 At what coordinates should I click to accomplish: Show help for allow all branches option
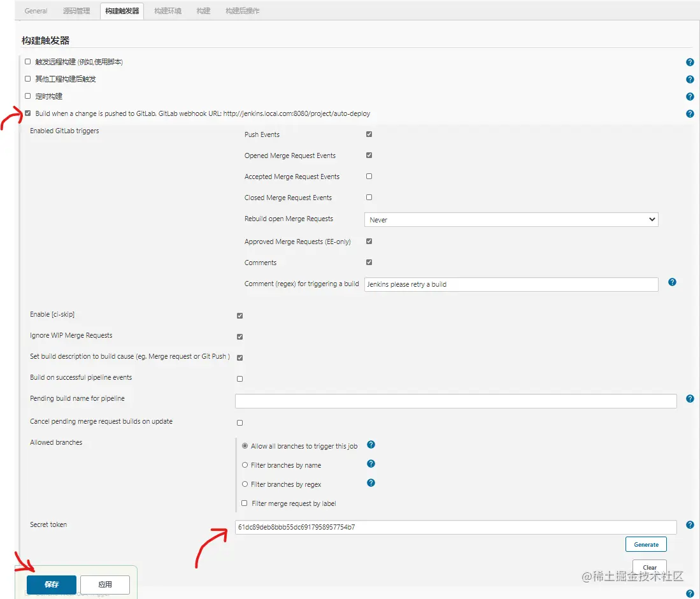pyautogui.click(x=371, y=444)
